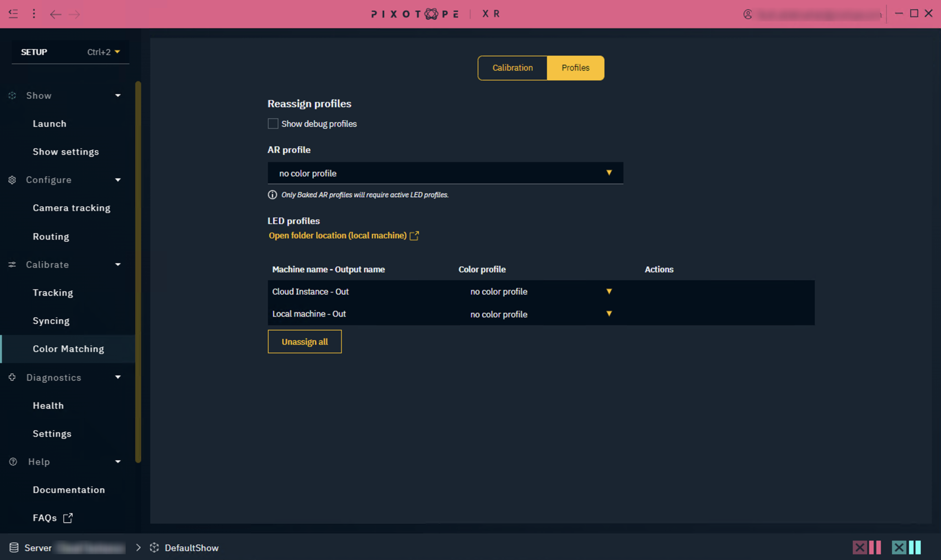Image resolution: width=941 pixels, height=560 pixels.
Task: Switch to the Calibration tab
Action: (x=512, y=68)
